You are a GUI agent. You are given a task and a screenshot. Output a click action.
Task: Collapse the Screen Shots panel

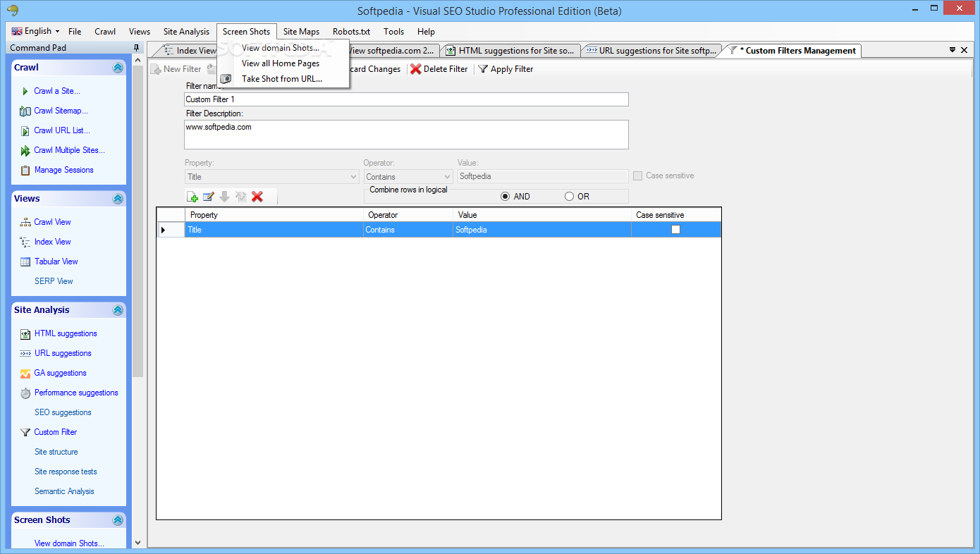(118, 520)
